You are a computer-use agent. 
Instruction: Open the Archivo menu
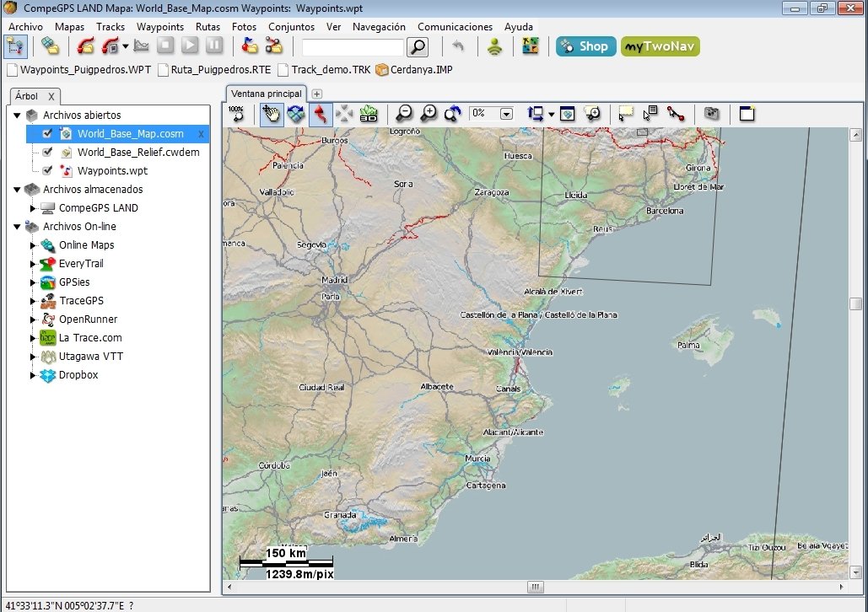pos(25,27)
